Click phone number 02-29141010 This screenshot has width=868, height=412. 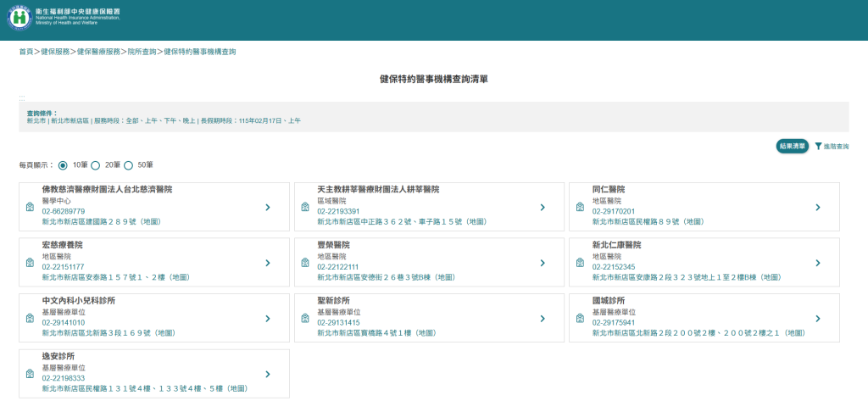[x=63, y=322]
